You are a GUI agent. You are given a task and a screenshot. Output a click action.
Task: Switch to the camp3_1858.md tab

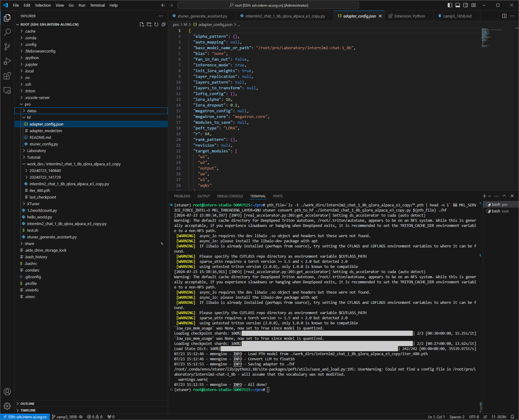457,16
